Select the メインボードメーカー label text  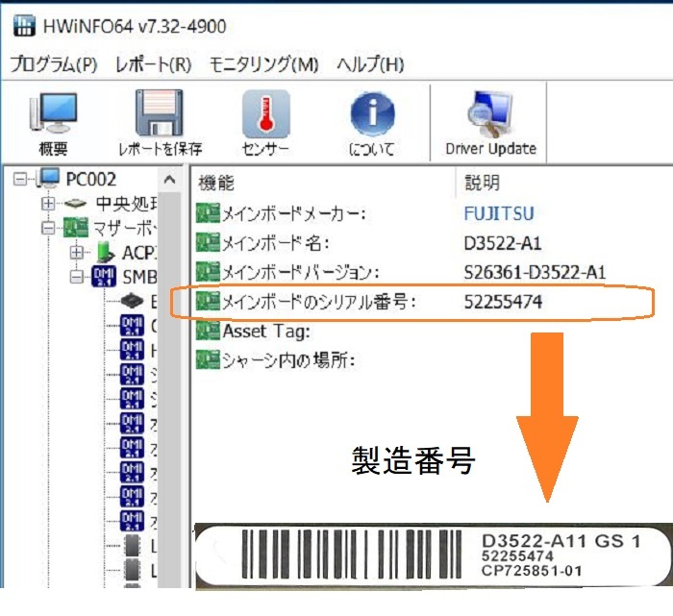(x=293, y=213)
